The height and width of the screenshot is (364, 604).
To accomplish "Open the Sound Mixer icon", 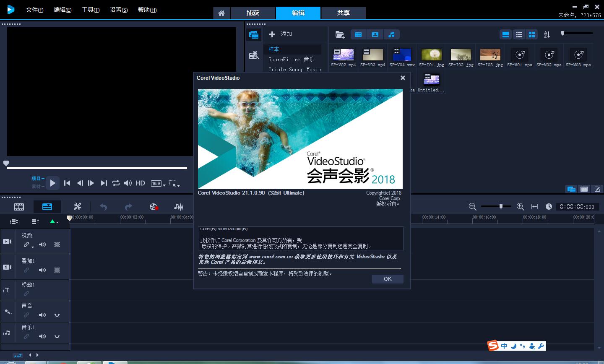I will point(179,207).
